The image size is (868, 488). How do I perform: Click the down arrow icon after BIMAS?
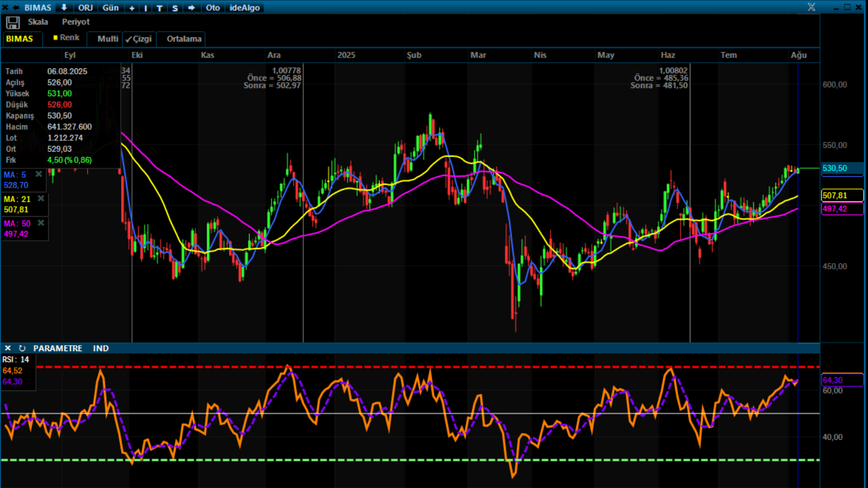[64, 7]
